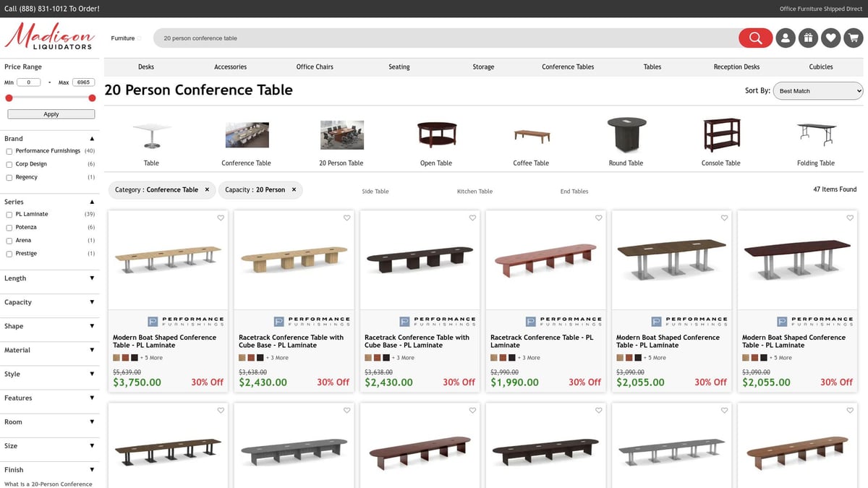The image size is (868, 488).
Task: Open the Conference Tables navigation tab
Action: pyautogui.click(x=567, y=66)
